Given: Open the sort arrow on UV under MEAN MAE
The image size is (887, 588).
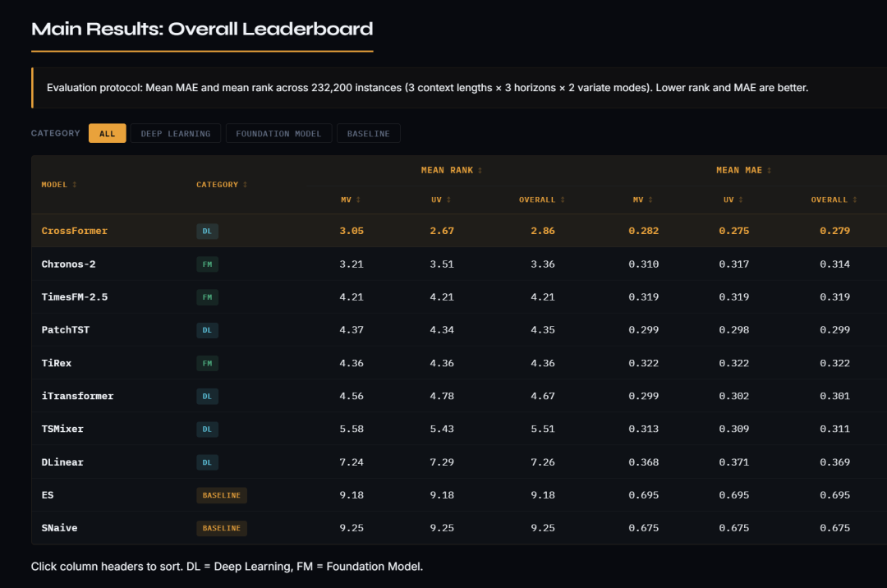Looking at the screenshot, I should click(742, 200).
